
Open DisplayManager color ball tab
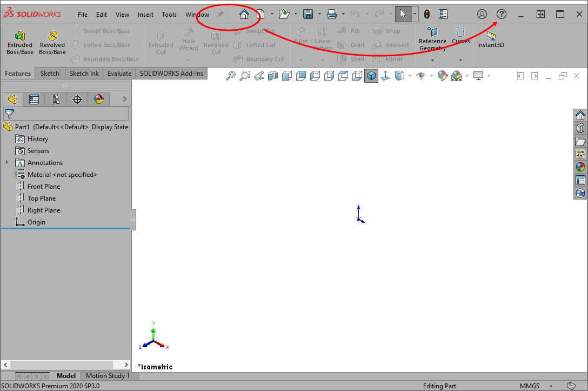[99, 100]
